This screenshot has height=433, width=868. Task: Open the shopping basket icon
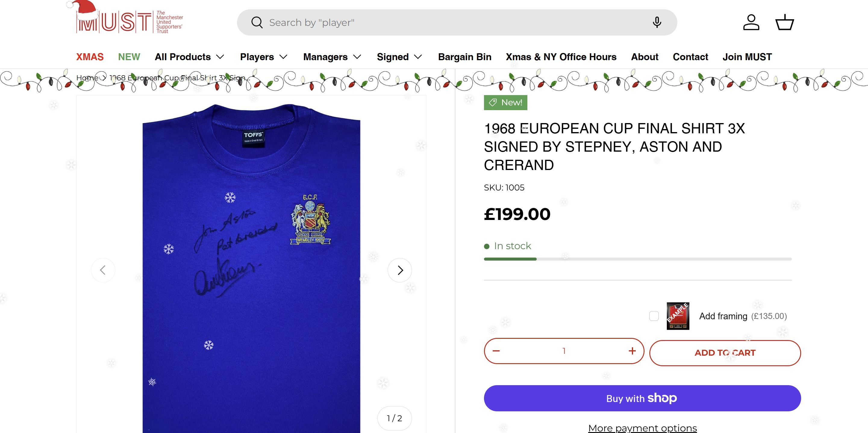785,23
